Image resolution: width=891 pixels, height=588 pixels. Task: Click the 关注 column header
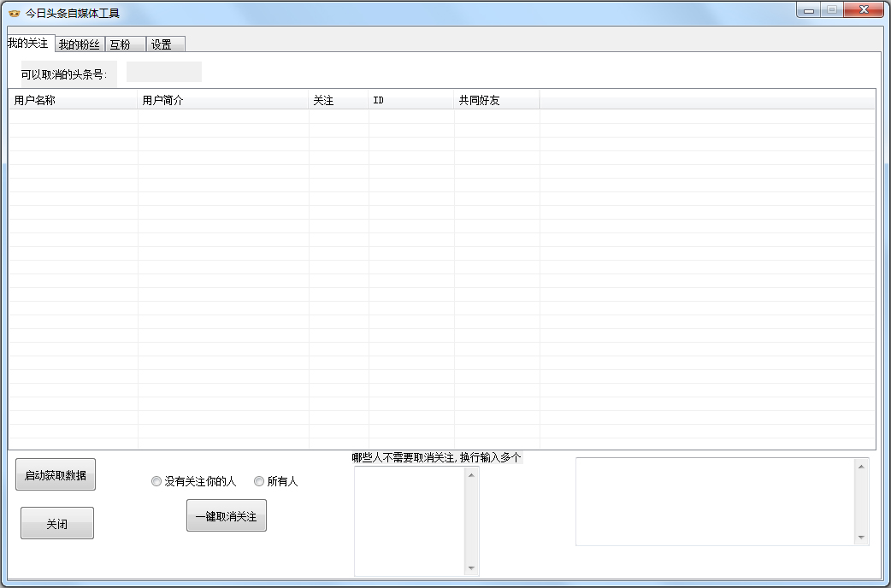338,101
